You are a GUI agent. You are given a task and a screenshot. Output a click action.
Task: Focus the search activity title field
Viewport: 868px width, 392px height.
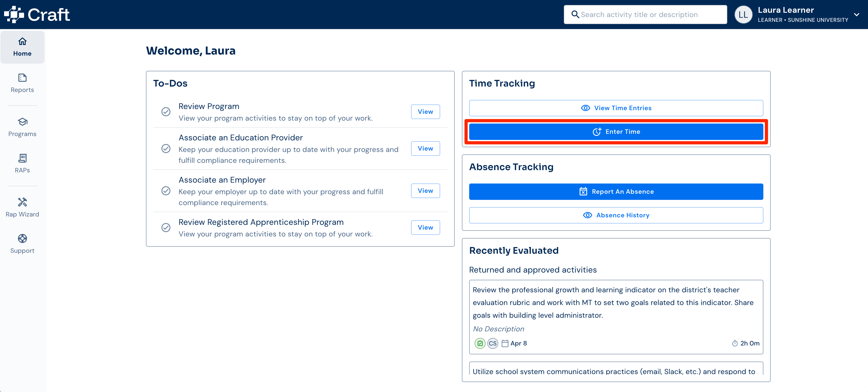click(x=645, y=15)
